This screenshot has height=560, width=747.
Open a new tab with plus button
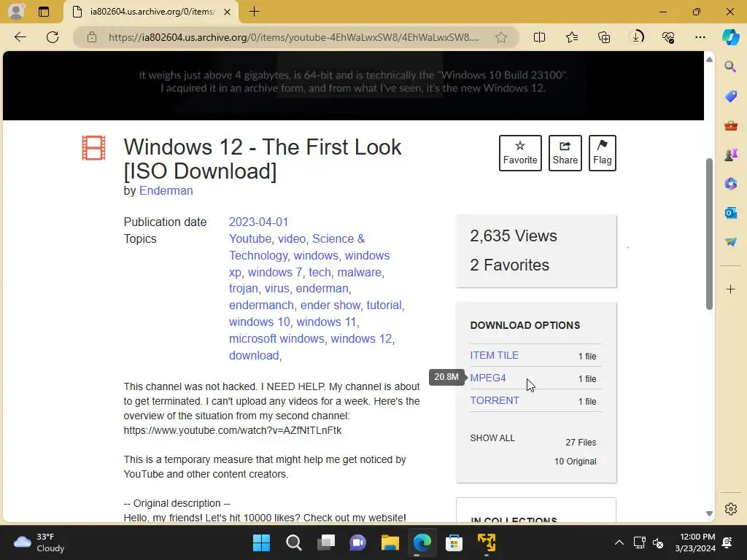[254, 12]
